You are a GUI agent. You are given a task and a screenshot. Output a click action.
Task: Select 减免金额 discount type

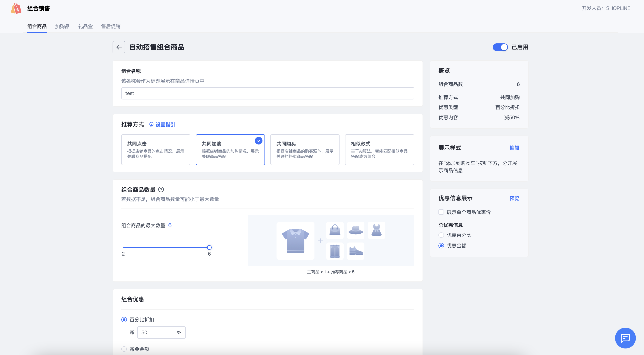(124, 349)
